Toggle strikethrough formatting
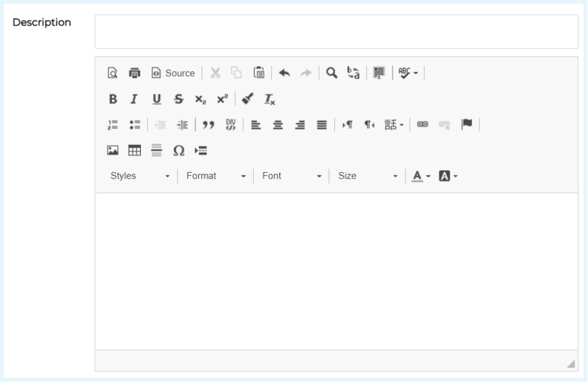 (179, 99)
